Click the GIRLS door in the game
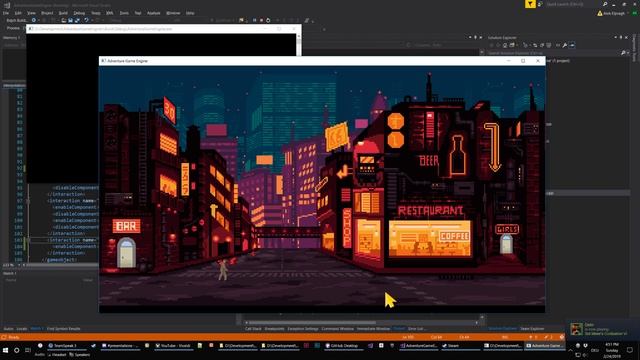640x360 pixels. click(x=506, y=244)
